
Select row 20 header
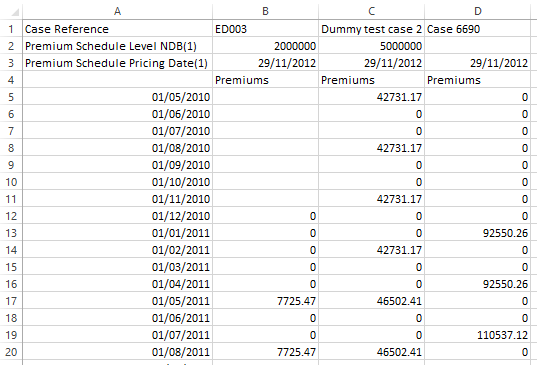pos(11,352)
